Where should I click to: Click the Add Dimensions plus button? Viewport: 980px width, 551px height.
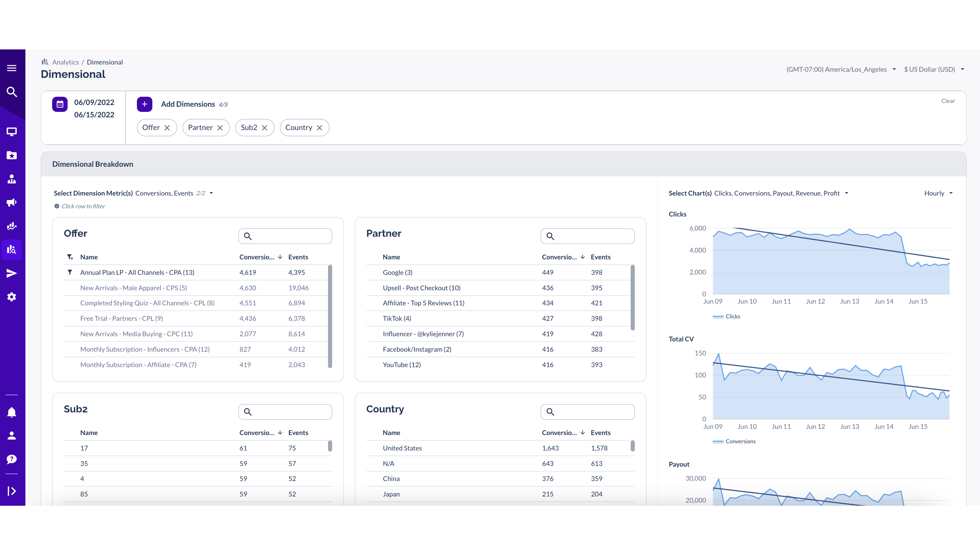tap(144, 104)
